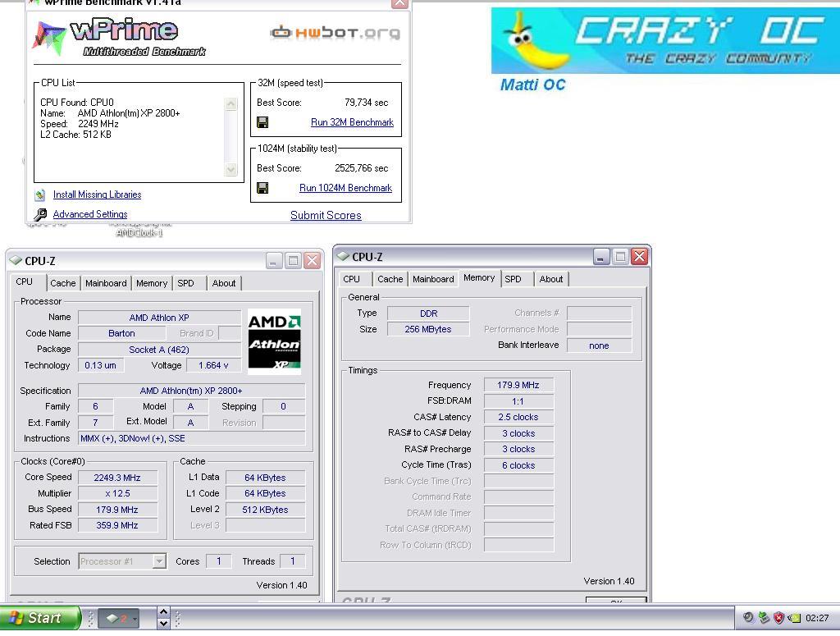Screen dimensions: 840x636
Task: Click the Voltage 1.664 v field
Action: pos(214,365)
